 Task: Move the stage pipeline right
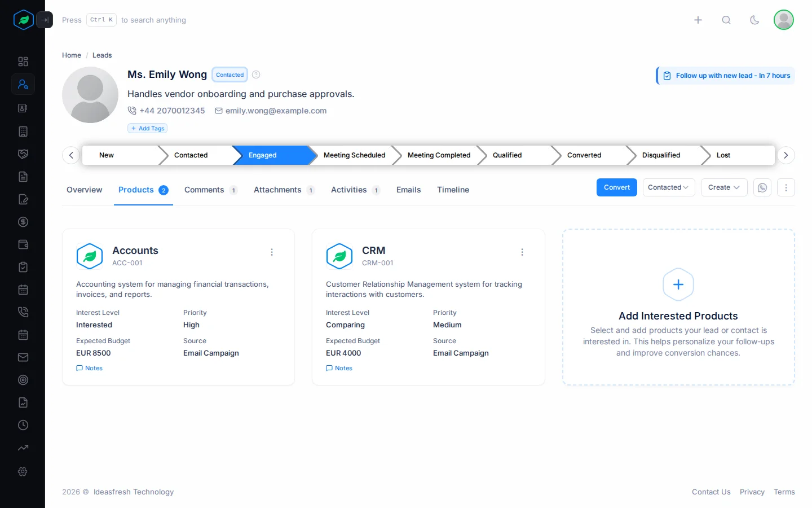pos(786,155)
